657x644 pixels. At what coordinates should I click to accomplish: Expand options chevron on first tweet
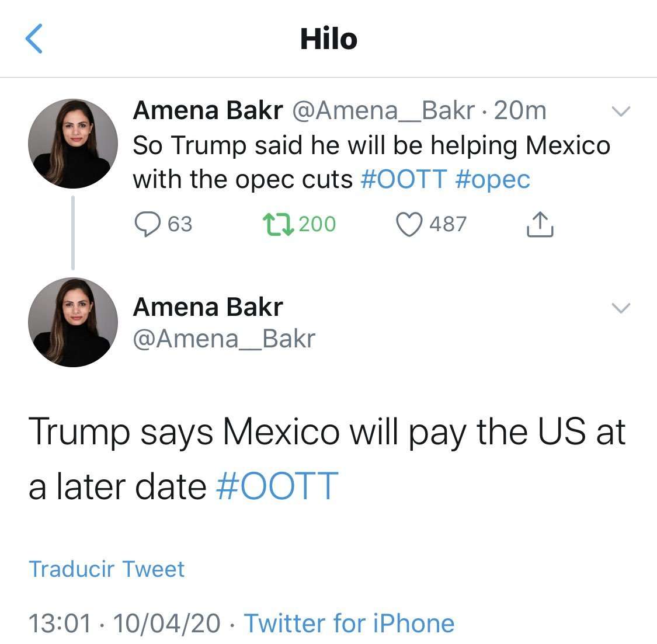[621, 111]
